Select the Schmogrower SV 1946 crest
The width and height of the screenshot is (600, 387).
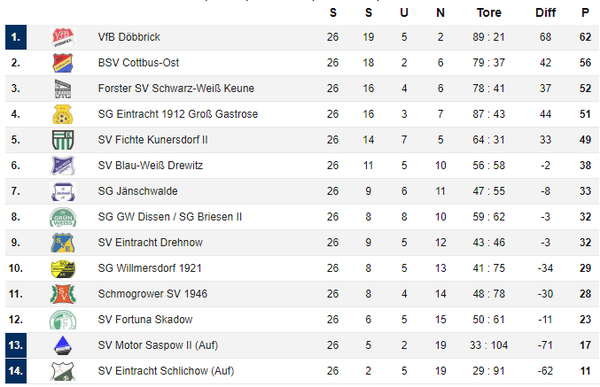[63, 294]
